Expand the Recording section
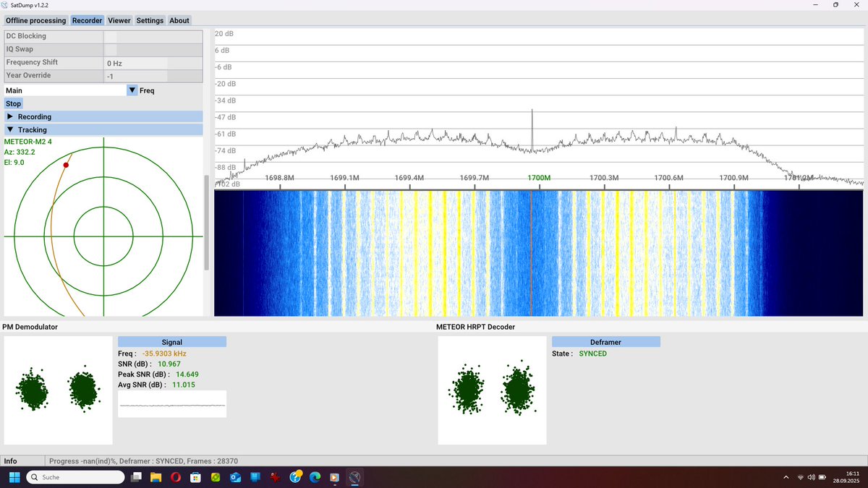 tap(103, 116)
